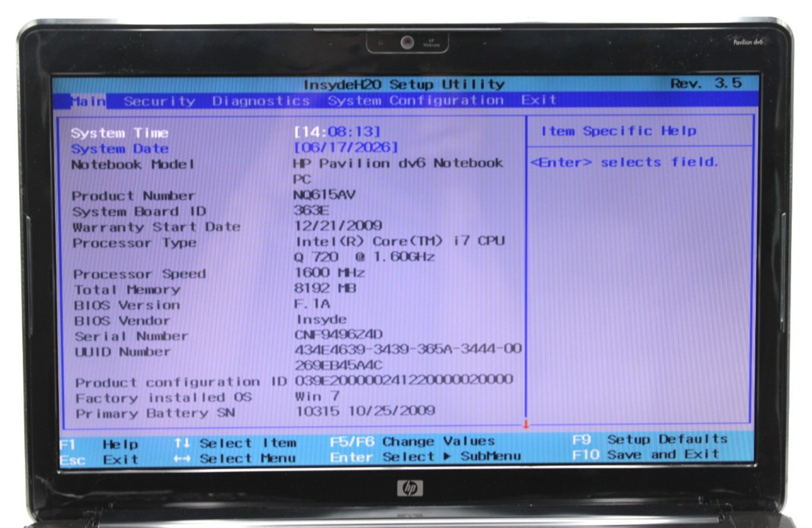Click the 12/21/2009 warranty date value
This screenshot has height=528, width=812.
tap(338, 225)
